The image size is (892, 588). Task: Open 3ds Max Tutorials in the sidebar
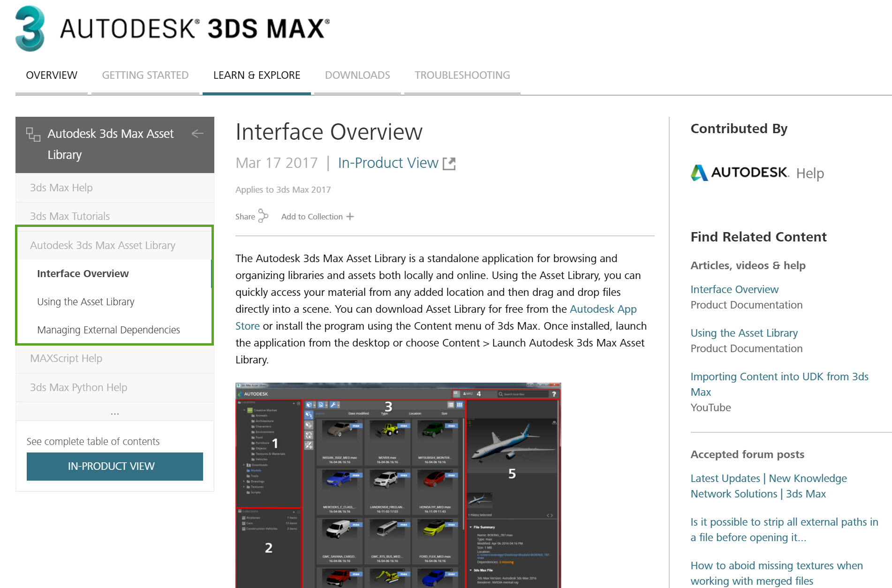115,216
